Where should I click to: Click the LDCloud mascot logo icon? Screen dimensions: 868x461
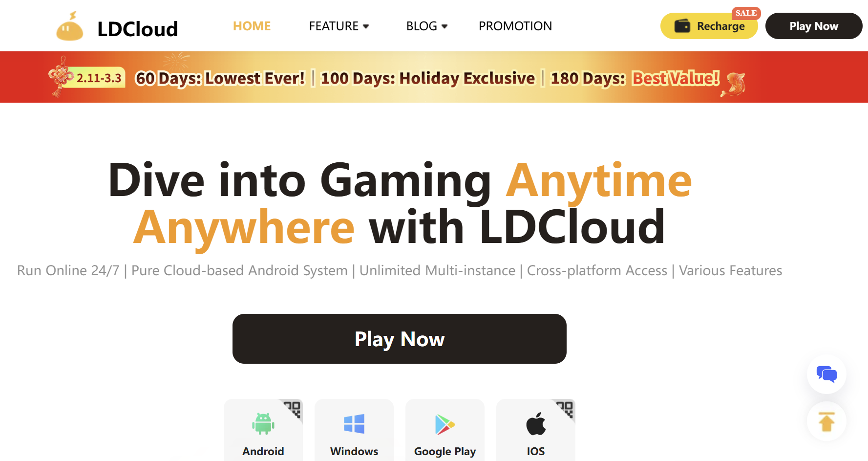pos(70,26)
